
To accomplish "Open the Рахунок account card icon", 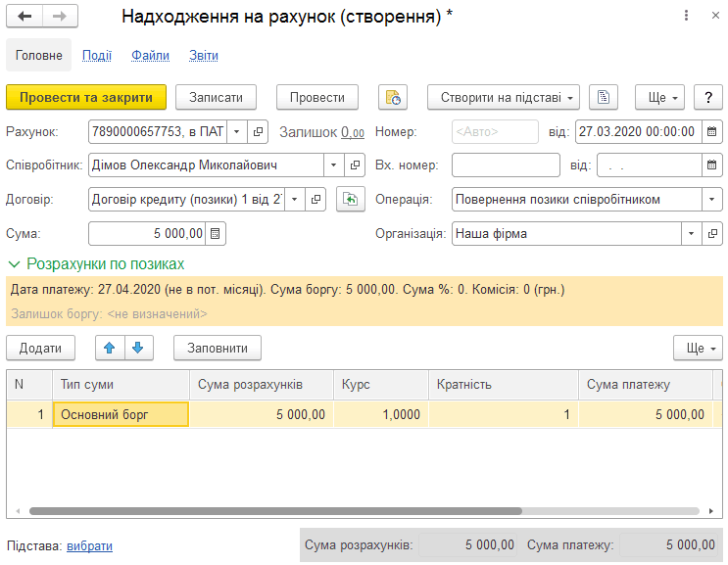I will click(x=258, y=132).
